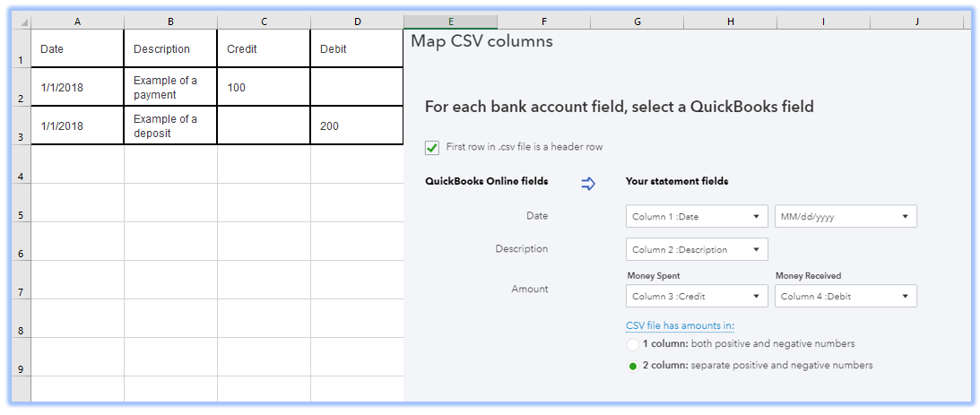Select row 9 header

point(22,357)
